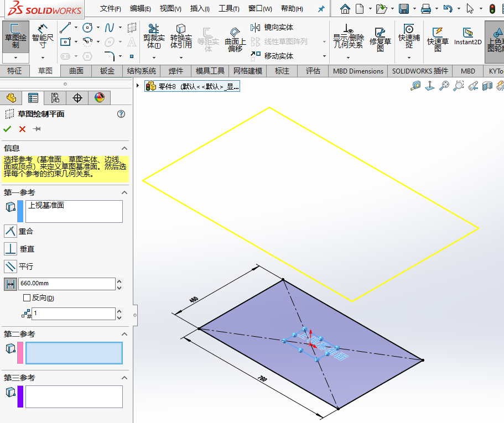This screenshot has width=504, height=423.
Task: Collapse the Information (信息) section
Action: coord(124,148)
